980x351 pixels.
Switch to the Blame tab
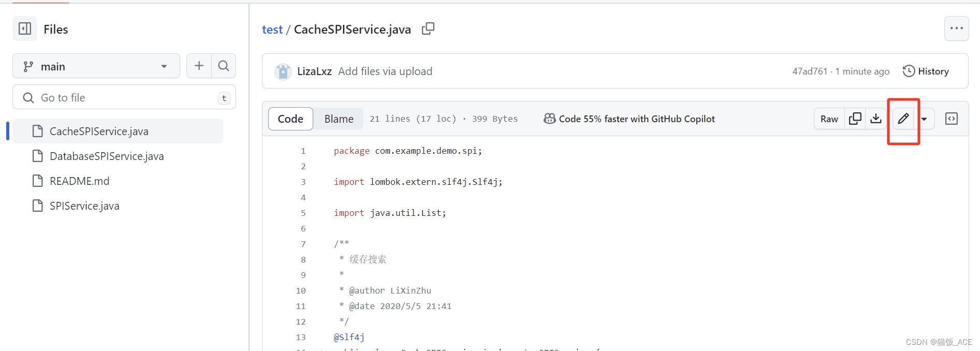pyautogui.click(x=339, y=119)
